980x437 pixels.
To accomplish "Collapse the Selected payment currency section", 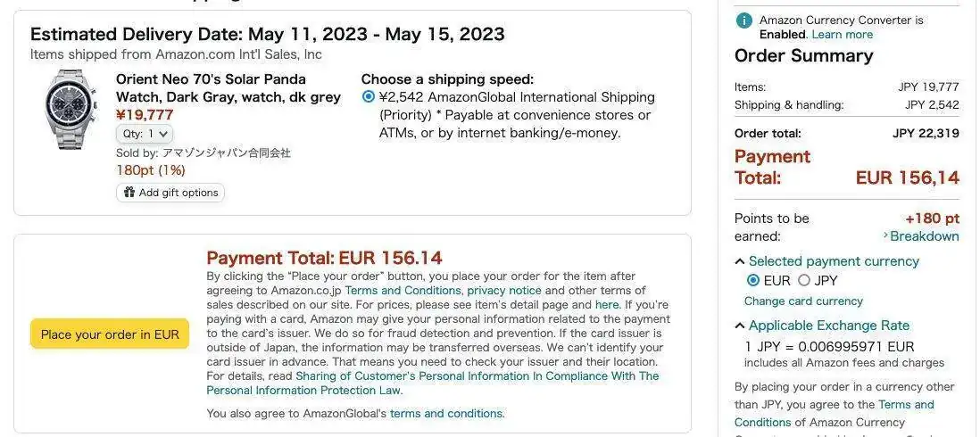I will [740, 261].
